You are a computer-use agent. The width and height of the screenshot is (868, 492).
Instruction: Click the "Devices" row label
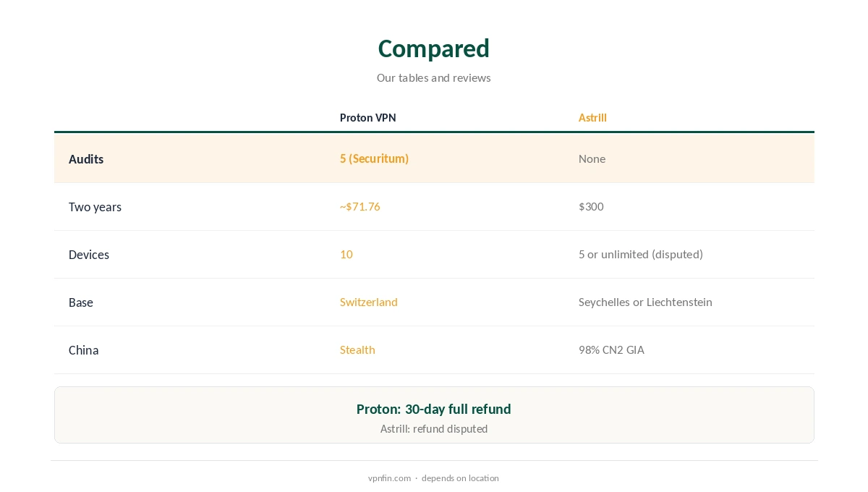click(89, 255)
